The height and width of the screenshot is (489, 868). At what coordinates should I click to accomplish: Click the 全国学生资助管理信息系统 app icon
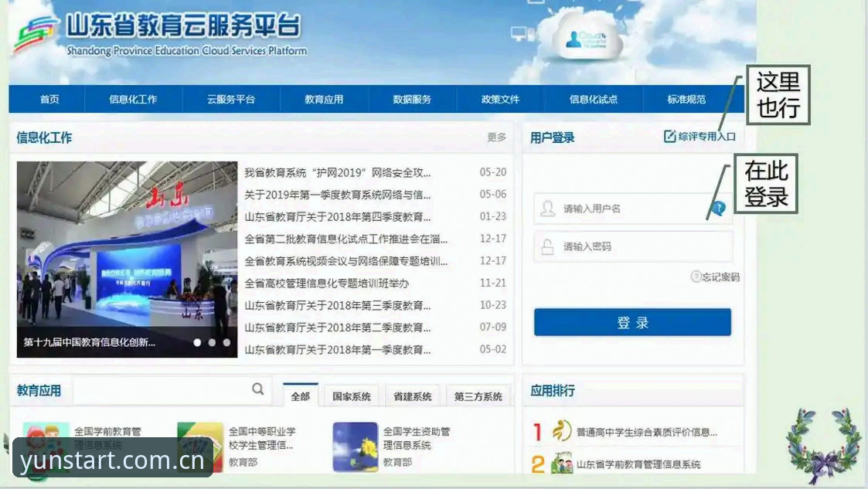click(x=356, y=447)
